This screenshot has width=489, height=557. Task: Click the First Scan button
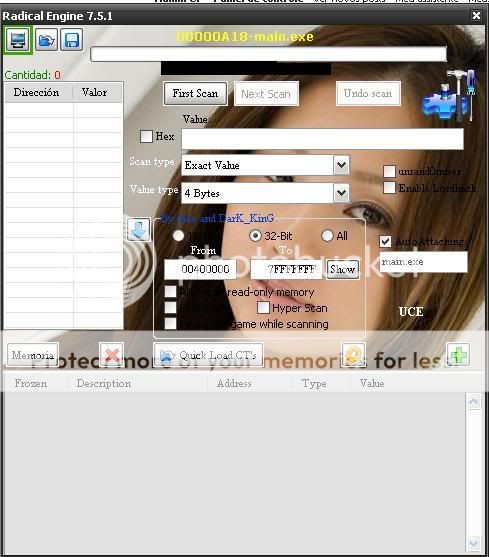click(x=195, y=93)
